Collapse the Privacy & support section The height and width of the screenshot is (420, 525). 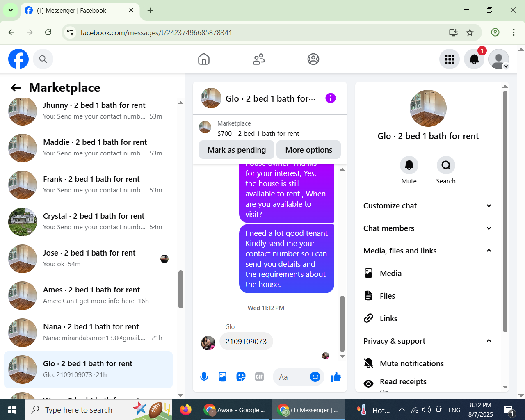[x=427, y=341]
